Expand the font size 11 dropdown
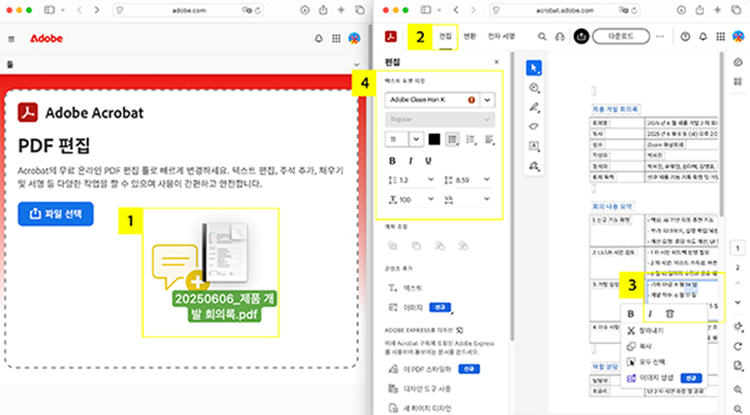 point(416,139)
